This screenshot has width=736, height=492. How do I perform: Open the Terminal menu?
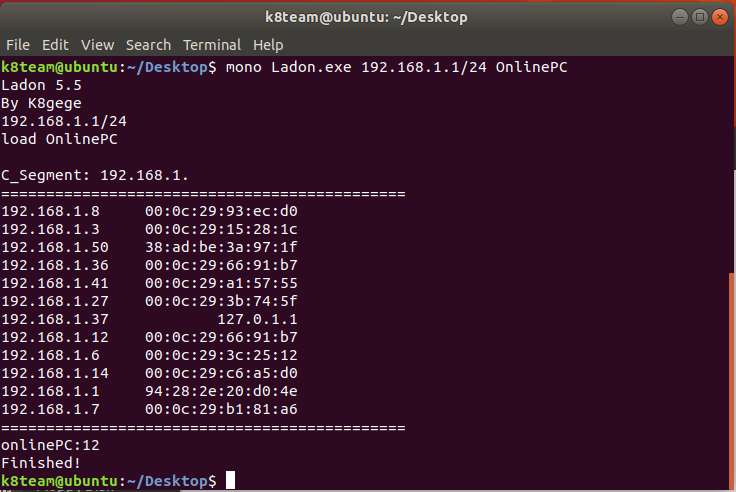tap(212, 45)
